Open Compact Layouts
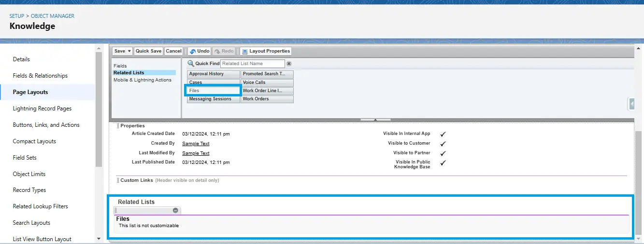 tap(34, 141)
